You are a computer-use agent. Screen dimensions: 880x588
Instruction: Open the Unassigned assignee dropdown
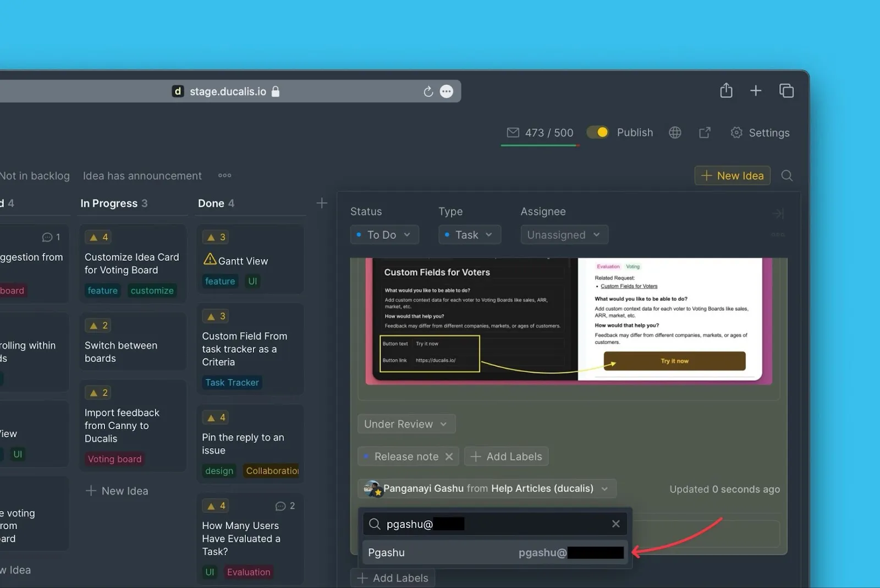(x=564, y=235)
